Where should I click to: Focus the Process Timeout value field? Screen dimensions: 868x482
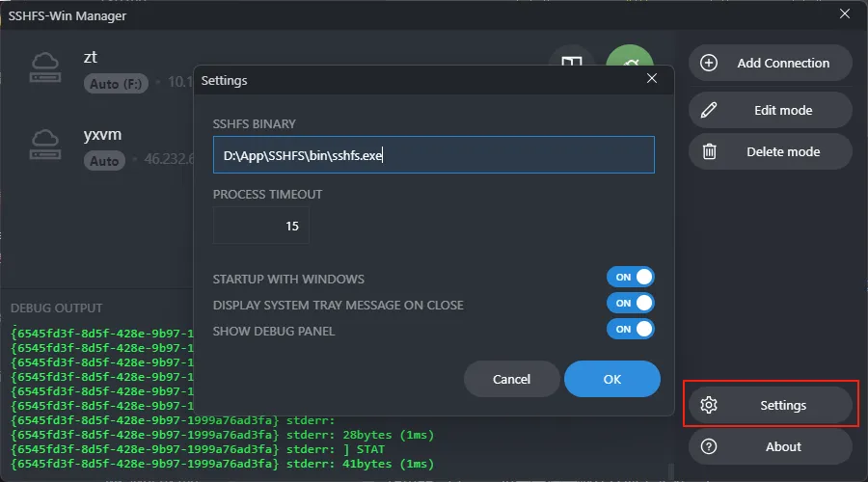(261, 226)
